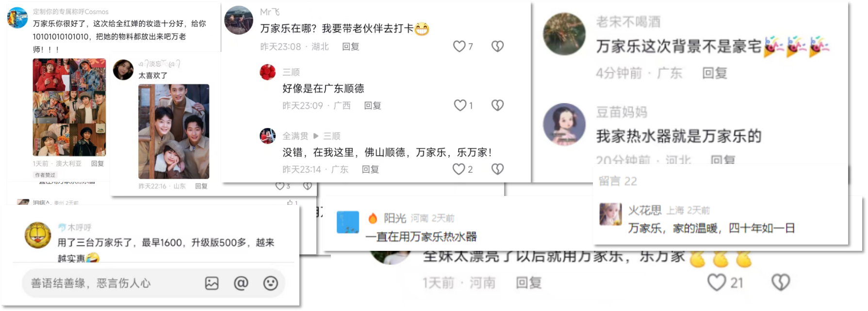Reply to 老宋不喝酒's comment
This screenshot has height=311, width=868.
pos(715,73)
